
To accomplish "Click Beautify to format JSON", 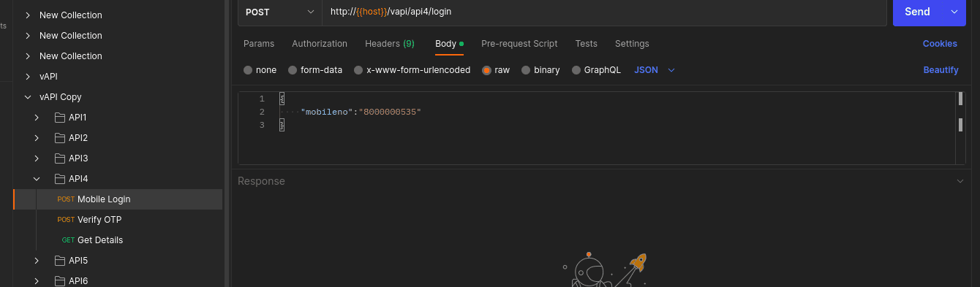I will (x=941, y=70).
